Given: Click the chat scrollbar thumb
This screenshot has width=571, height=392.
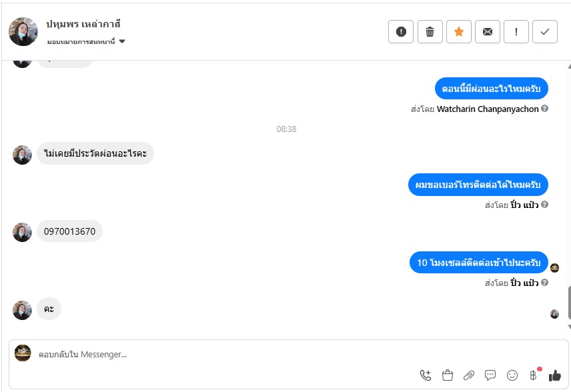Looking at the screenshot, I should 569,303.
